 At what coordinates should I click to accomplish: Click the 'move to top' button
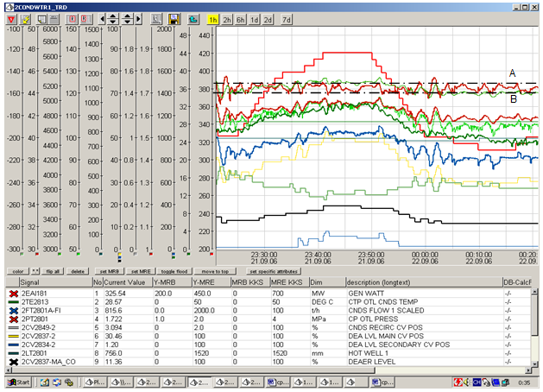[x=214, y=270]
